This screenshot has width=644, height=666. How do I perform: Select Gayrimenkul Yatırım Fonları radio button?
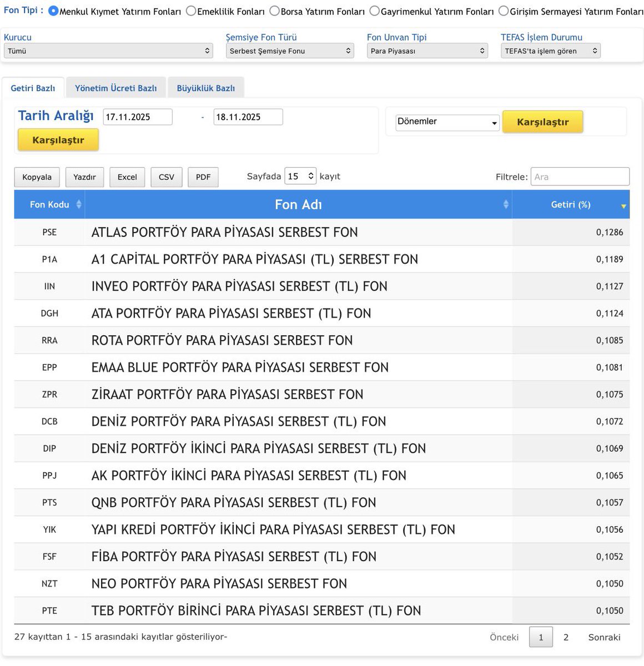[374, 10]
